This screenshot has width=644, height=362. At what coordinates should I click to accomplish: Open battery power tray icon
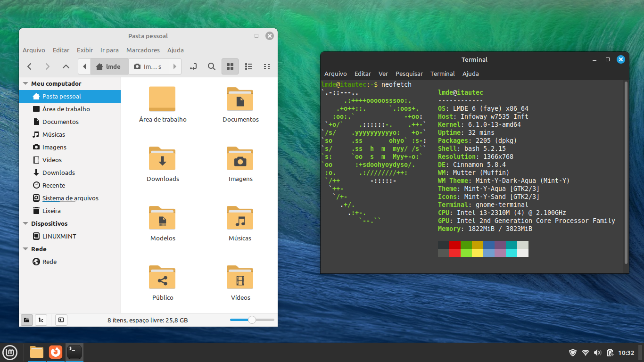coord(610,353)
